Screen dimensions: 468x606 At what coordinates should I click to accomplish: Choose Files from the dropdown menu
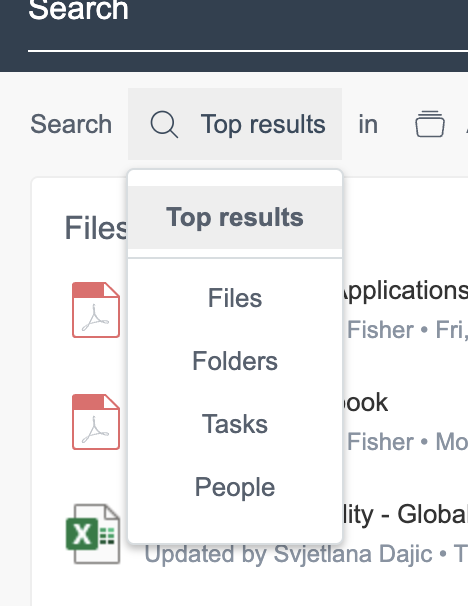click(x=235, y=298)
